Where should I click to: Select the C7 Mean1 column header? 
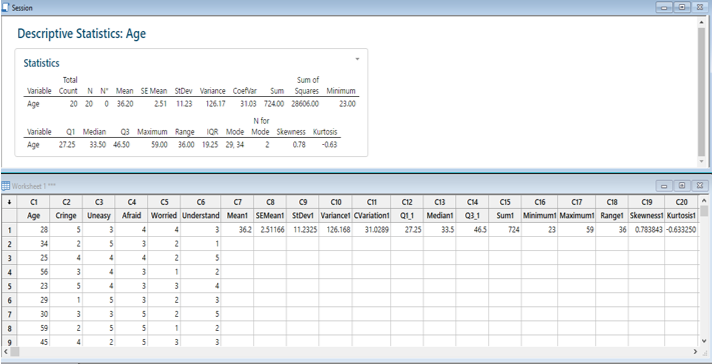click(237, 209)
